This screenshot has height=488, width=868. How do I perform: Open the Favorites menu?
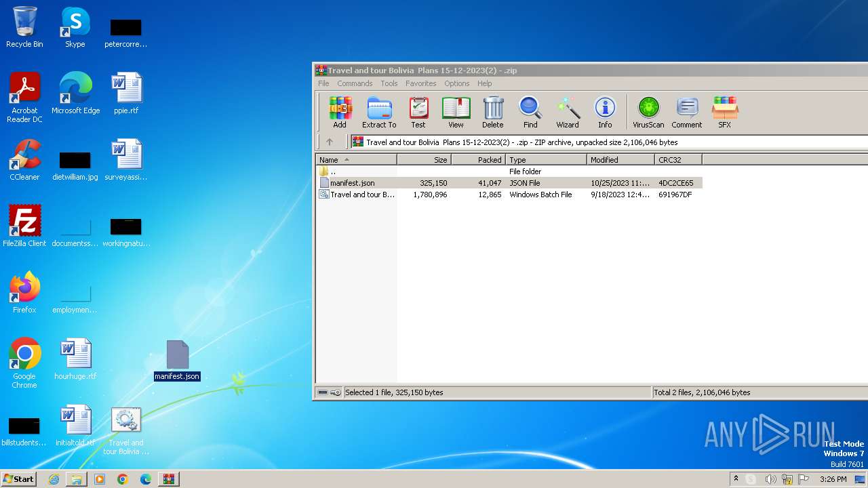(x=421, y=83)
